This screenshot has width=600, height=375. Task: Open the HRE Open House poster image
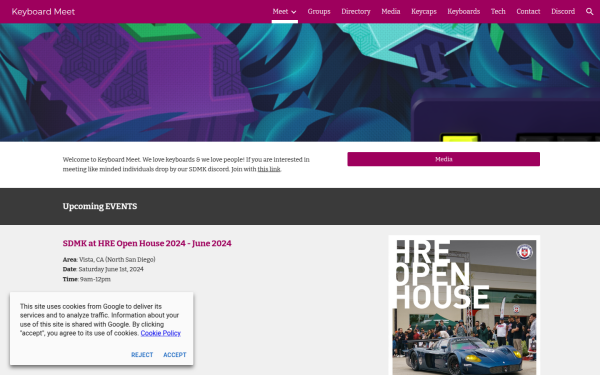(464, 306)
